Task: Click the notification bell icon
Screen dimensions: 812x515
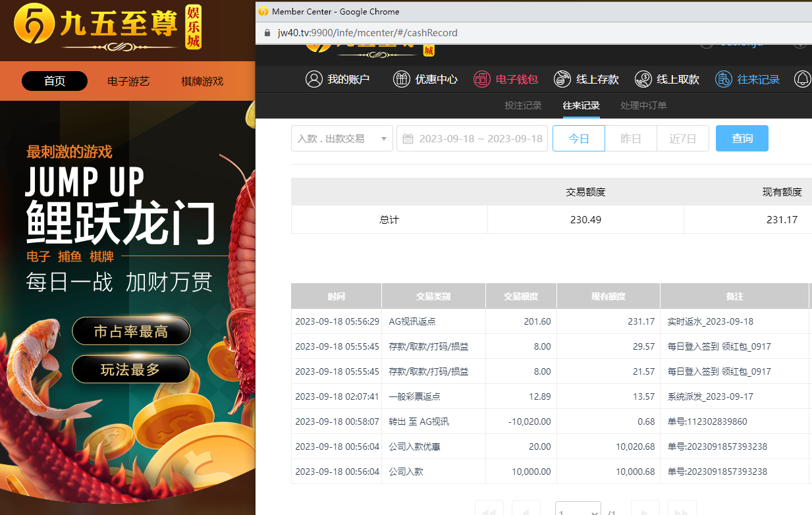Action: point(803,79)
